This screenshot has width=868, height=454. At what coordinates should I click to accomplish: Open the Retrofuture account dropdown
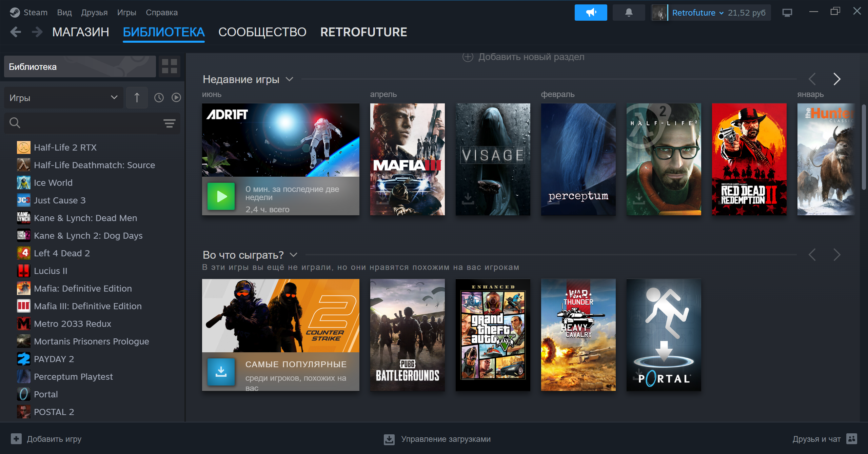698,13
